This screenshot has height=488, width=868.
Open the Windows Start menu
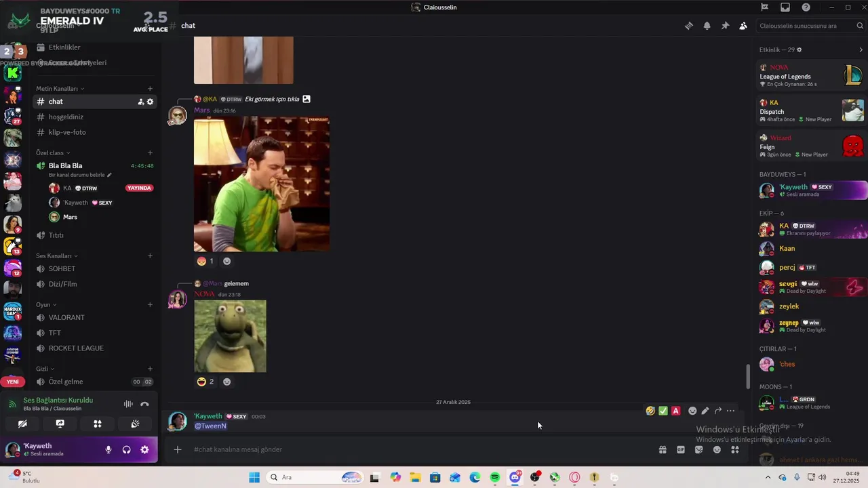[254, 477]
